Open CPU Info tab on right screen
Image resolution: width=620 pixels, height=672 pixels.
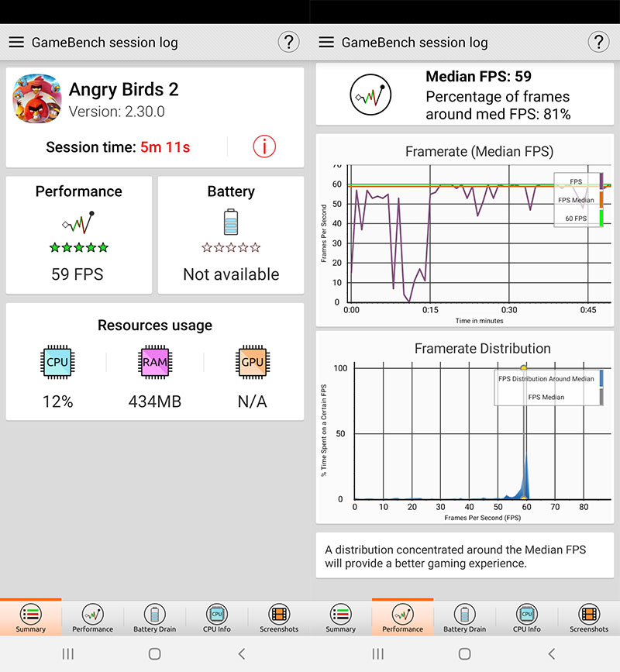point(527,617)
